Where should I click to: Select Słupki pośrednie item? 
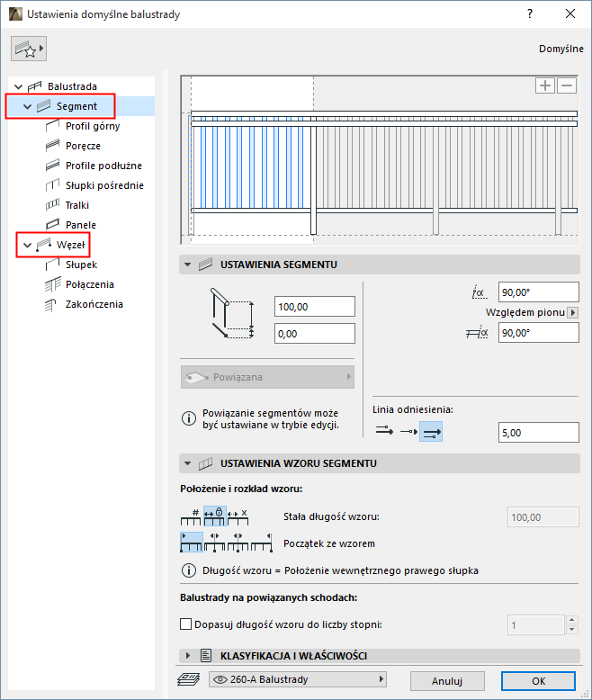tap(104, 185)
